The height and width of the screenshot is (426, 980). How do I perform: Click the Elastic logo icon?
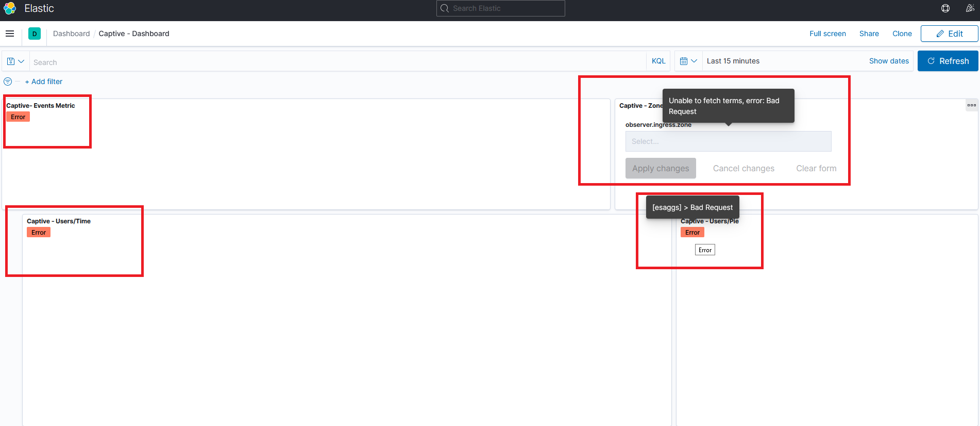tap(10, 8)
